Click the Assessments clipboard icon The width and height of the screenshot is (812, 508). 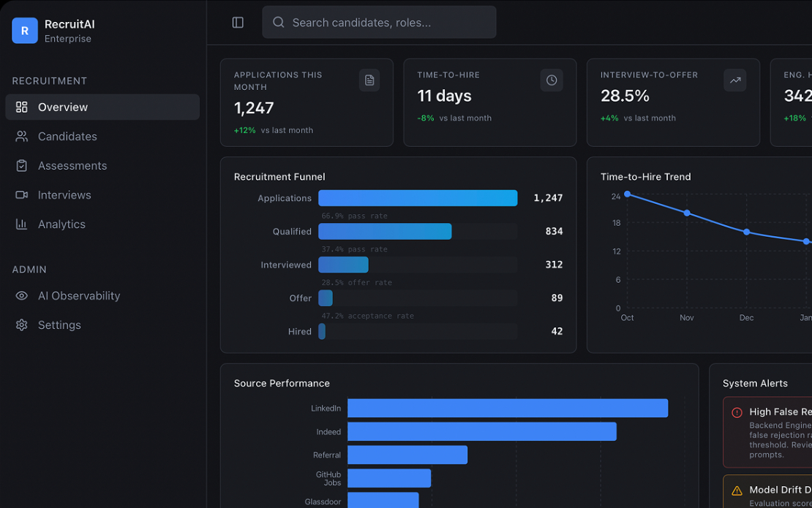[21, 165]
